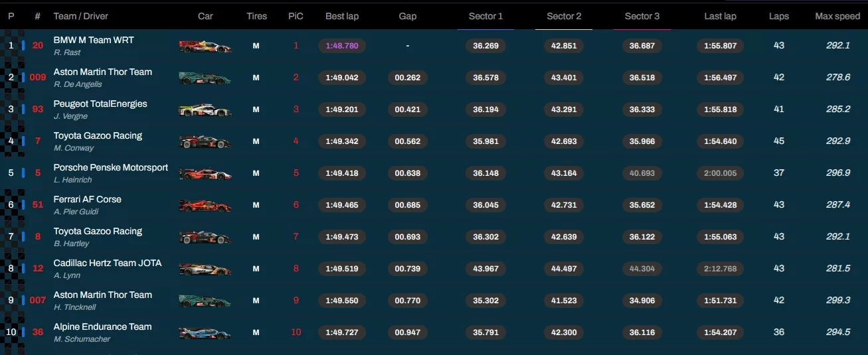Screen dimensions: 868x355
Task: Click the Aston Martin #009 car image
Action: (205, 78)
